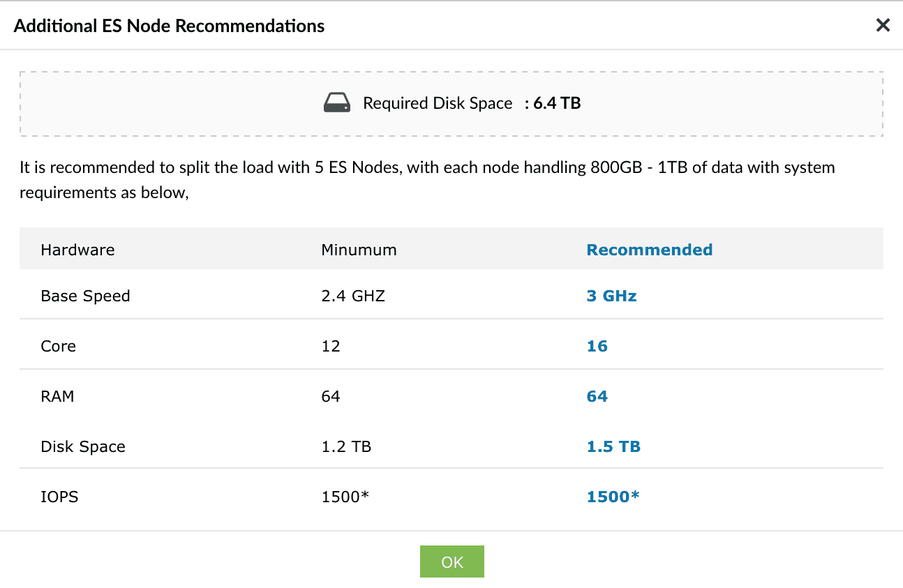Click the Base Speed row label
The width and height of the screenshot is (903, 588).
pyautogui.click(x=85, y=296)
